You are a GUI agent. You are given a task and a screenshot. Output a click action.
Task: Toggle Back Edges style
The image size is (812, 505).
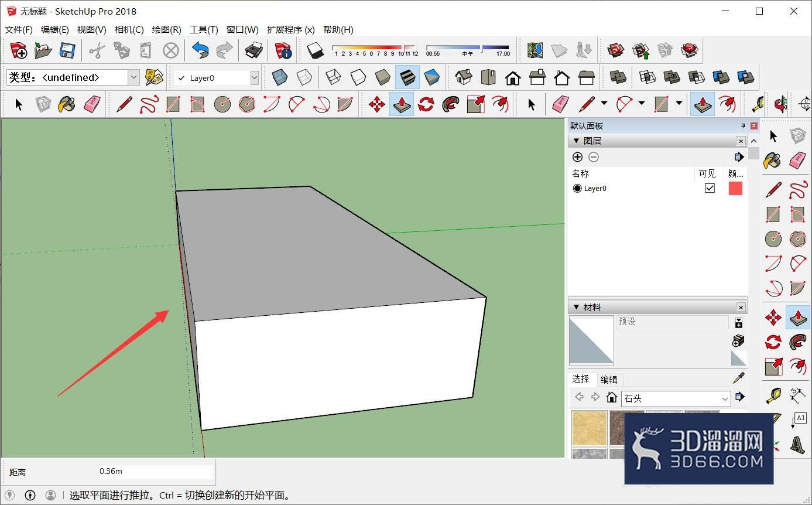[304, 77]
